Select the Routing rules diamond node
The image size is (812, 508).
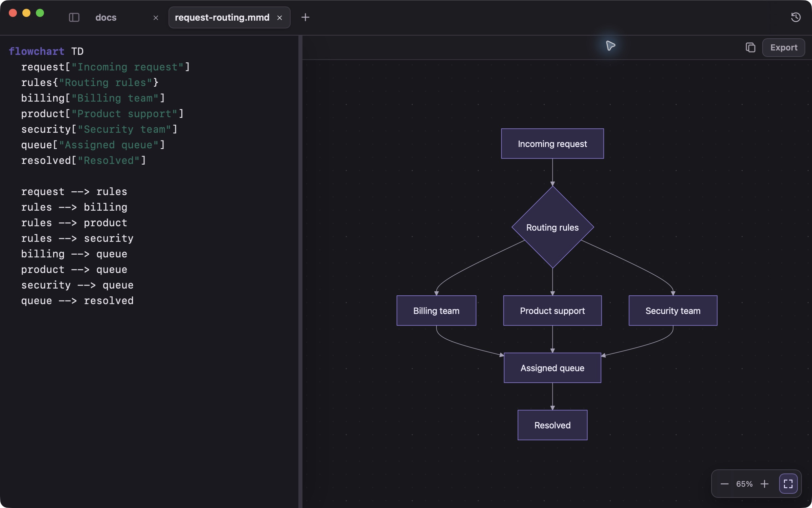click(552, 227)
